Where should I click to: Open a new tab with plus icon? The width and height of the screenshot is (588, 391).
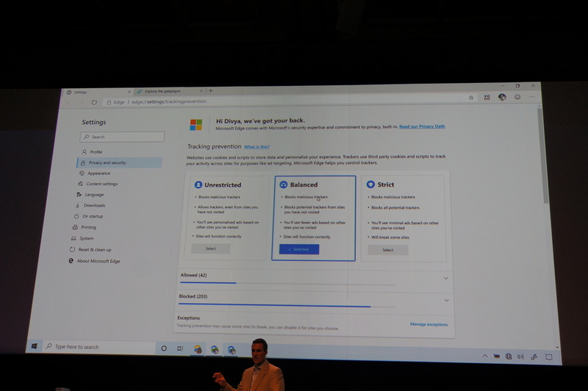coord(210,90)
